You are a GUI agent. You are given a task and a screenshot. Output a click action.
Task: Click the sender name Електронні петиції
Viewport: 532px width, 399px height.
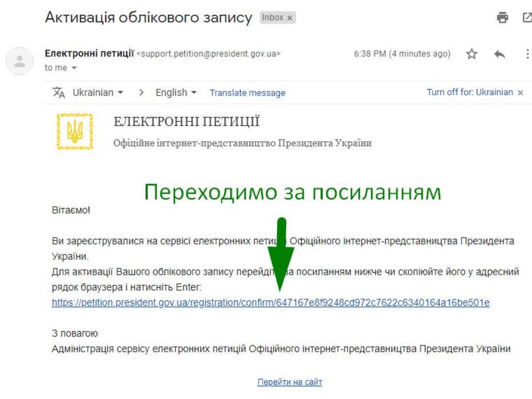88,54
